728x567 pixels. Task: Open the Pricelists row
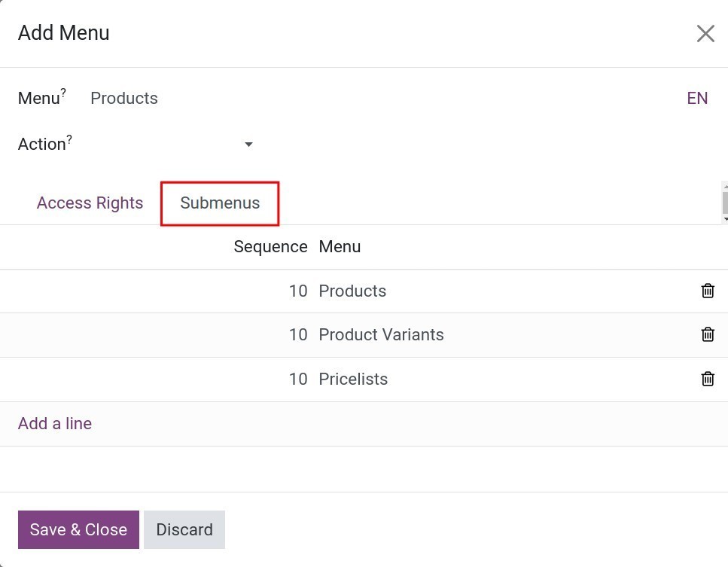[364, 380]
